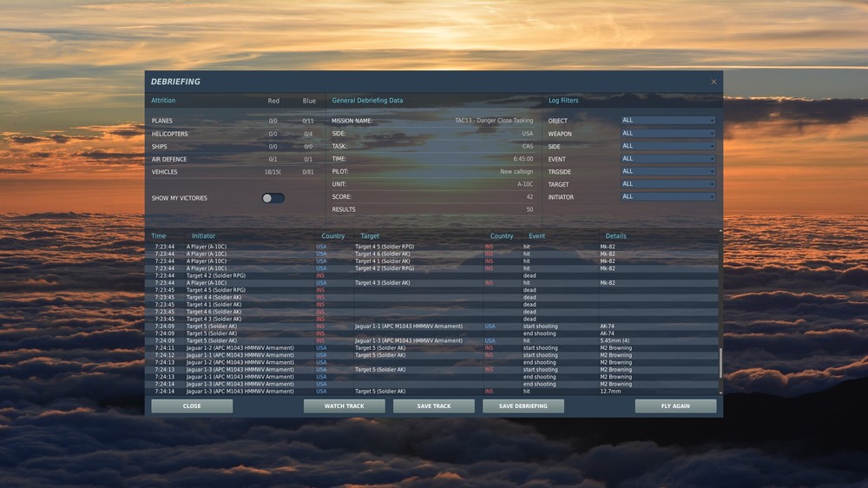Click the CLOSE button
The width and height of the screenshot is (868, 488).
192,406
